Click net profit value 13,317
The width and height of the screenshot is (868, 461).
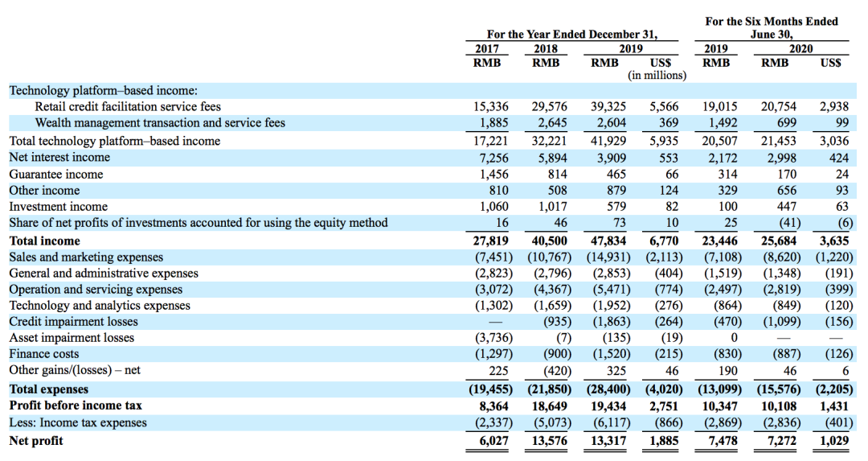pyautogui.click(x=608, y=441)
